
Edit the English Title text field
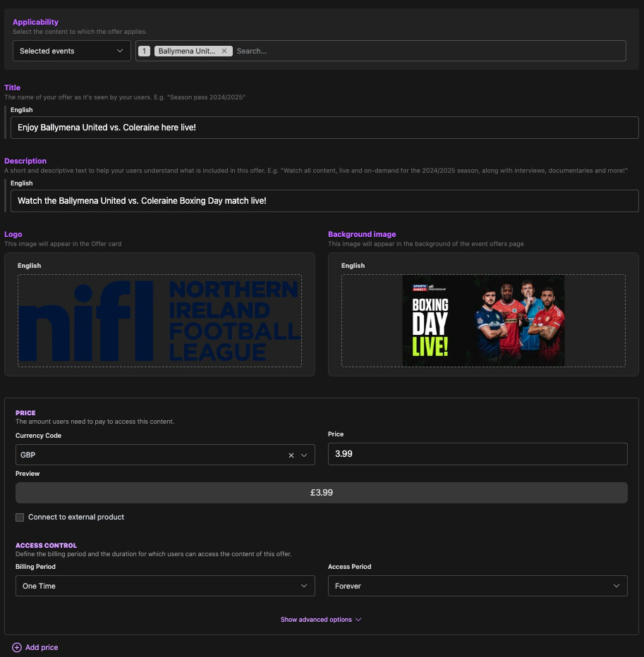324,128
